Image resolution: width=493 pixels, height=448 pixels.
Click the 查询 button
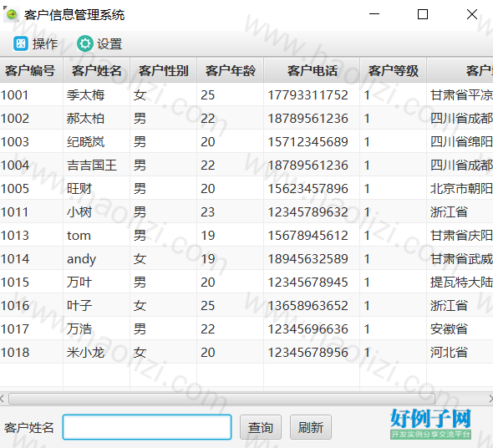point(261,427)
